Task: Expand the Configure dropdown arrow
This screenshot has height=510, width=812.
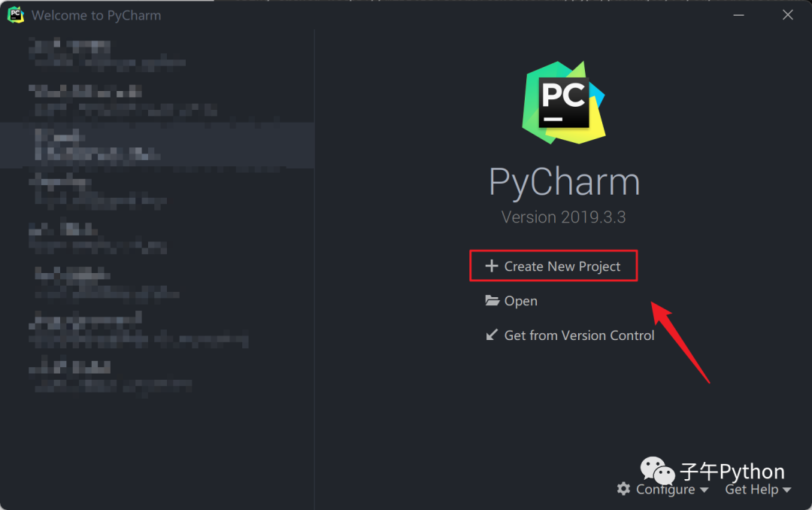Action: pos(704,490)
